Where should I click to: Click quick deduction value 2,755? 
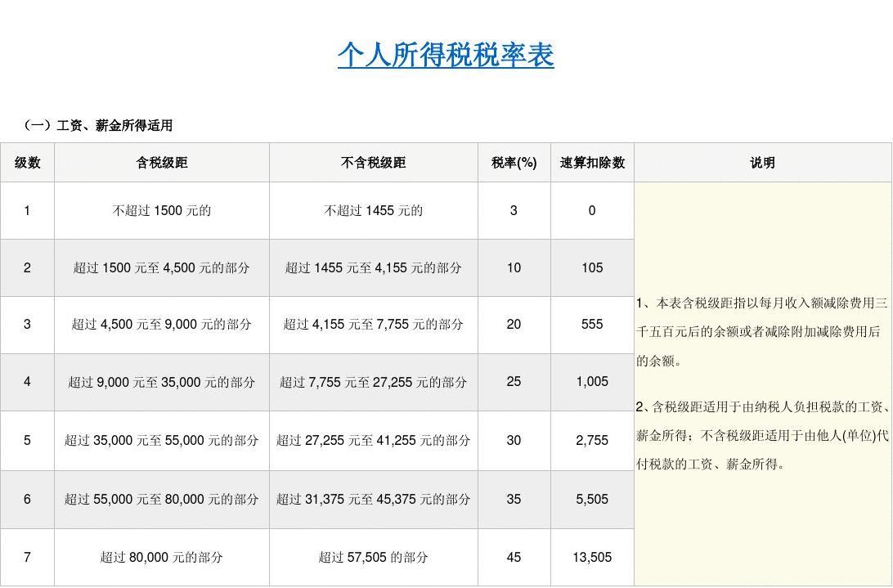click(592, 441)
